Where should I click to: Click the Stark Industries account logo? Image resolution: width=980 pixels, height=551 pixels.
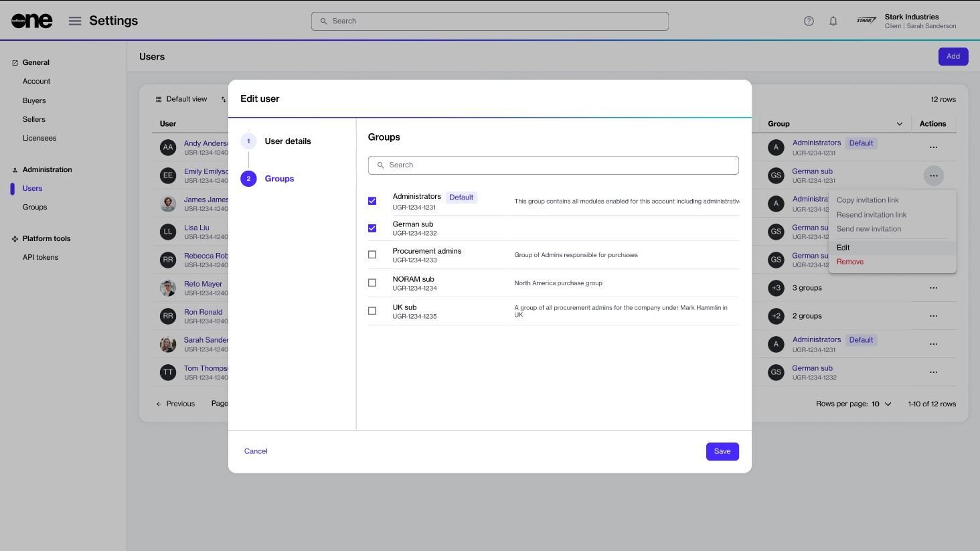point(866,21)
